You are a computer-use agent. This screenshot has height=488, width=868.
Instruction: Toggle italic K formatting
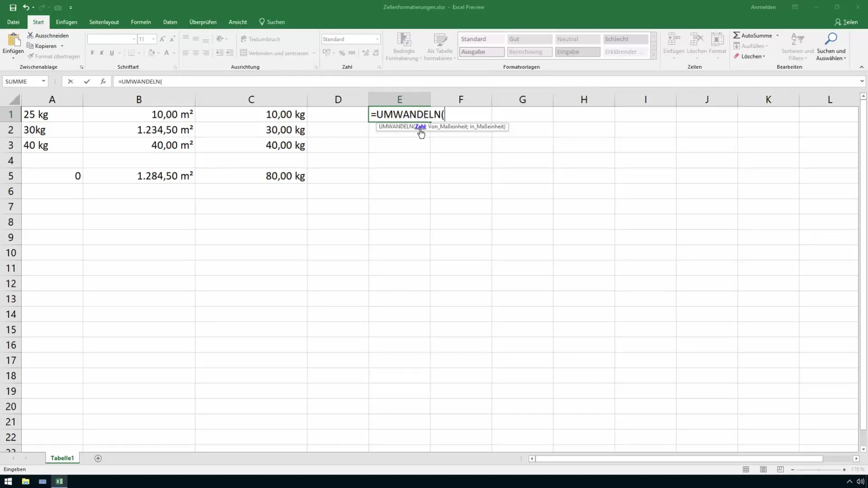102,53
